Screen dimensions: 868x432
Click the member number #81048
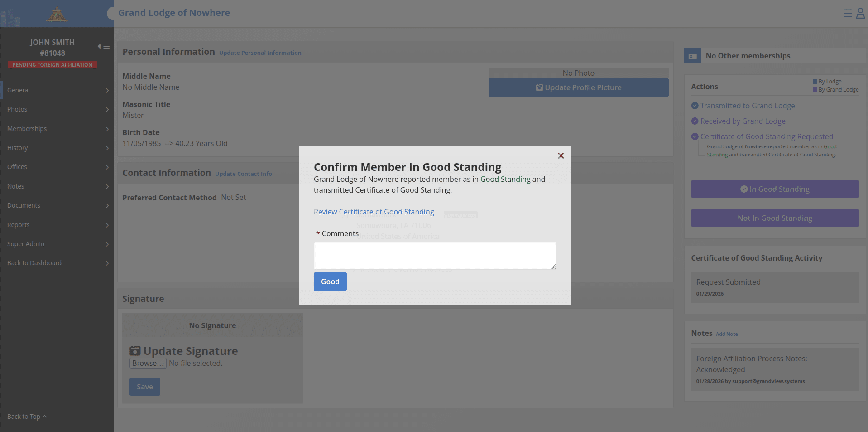pos(53,53)
